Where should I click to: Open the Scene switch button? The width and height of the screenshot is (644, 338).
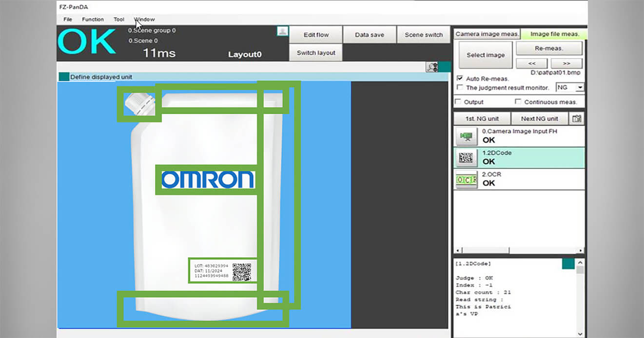pyautogui.click(x=423, y=35)
